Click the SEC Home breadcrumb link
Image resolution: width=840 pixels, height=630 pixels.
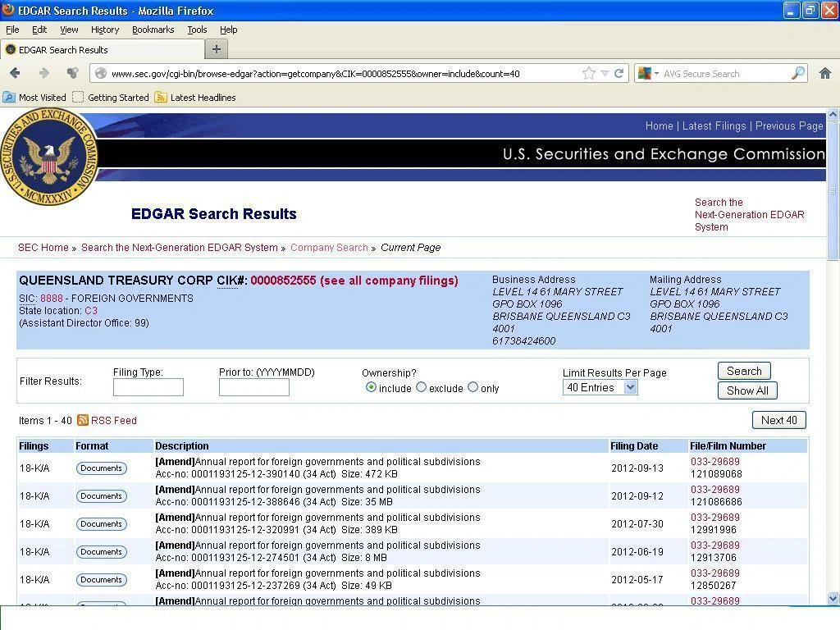[43, 248]
